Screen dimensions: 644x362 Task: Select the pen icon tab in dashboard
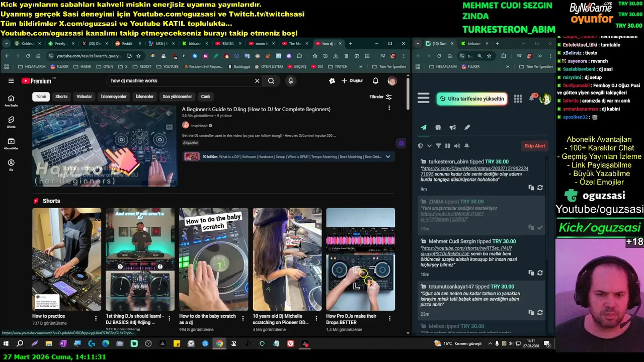[x=467, y=128]
